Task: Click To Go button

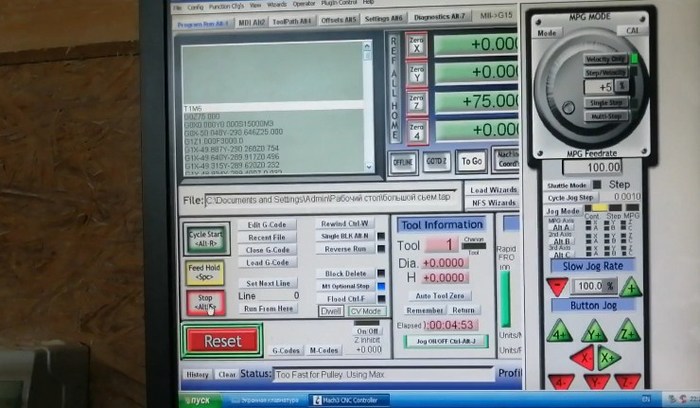Action: coord(471,161)
